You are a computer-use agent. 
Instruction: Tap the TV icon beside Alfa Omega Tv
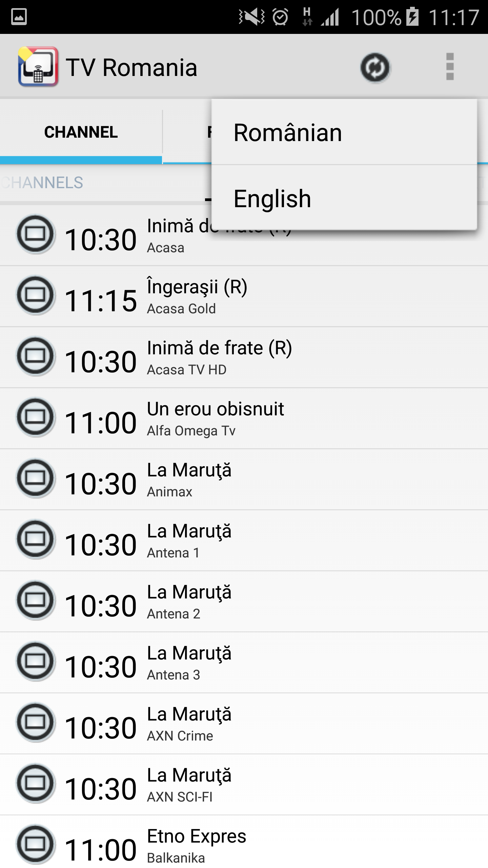pos(36,417)
